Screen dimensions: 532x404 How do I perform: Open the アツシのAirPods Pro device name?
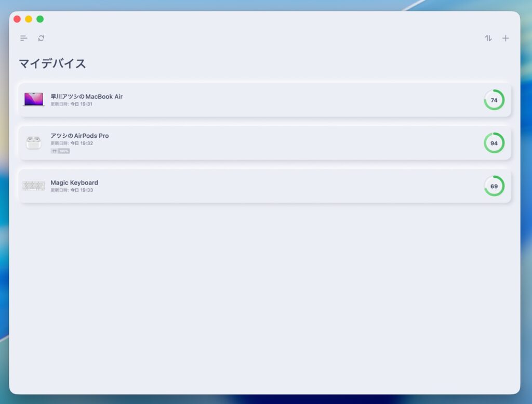tap(79, 136)
